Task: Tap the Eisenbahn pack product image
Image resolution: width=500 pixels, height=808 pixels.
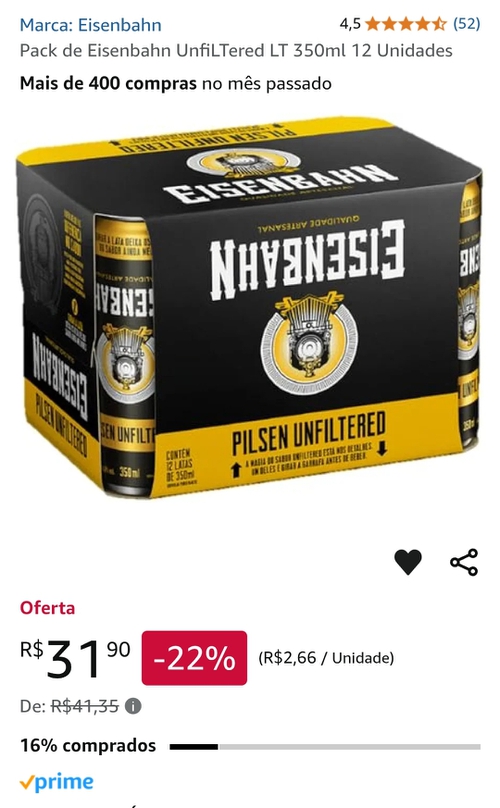Action: coord(250,308)
